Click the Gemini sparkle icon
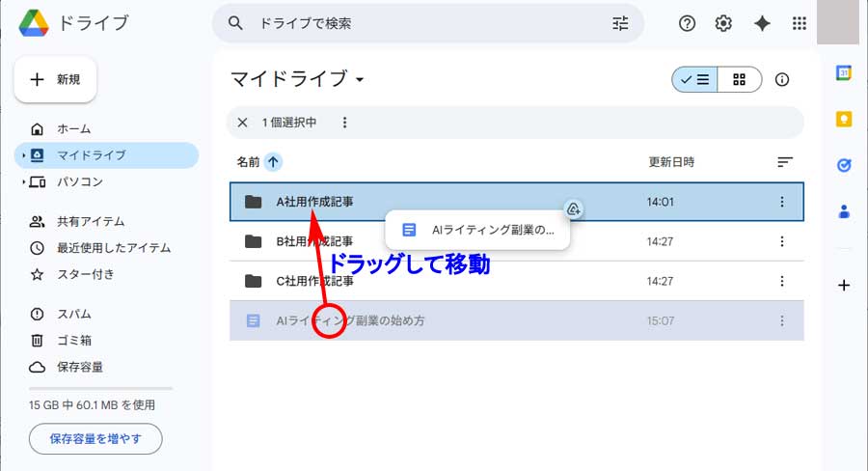868x471 pixels. click(x=762, y=24)
